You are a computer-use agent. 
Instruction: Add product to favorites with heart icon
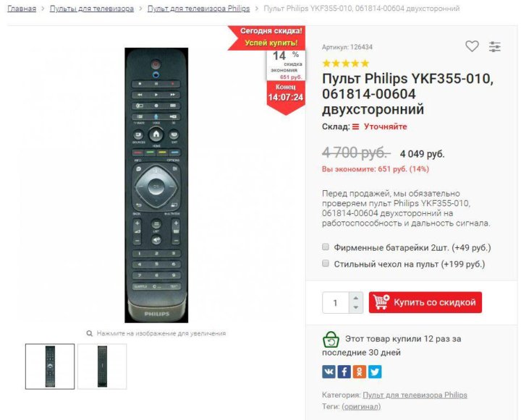[x=472, y=46]
